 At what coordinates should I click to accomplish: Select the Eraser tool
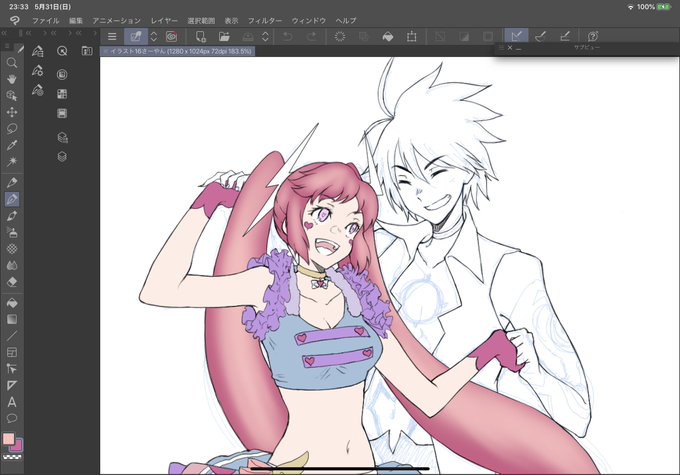pyautogui.click(x=12, y=282)
